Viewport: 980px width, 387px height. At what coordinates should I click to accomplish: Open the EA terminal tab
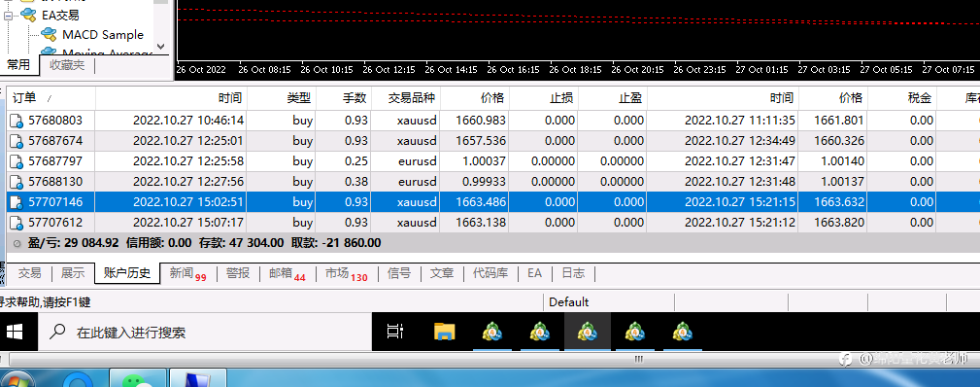(534, 273)
